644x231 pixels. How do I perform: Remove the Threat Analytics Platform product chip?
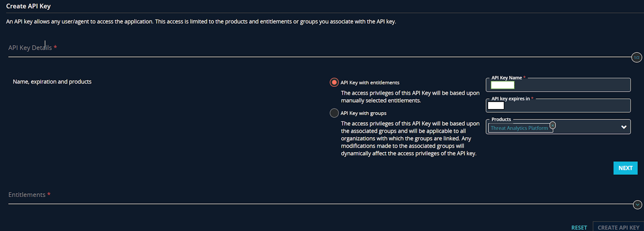[x=553, y=125]
